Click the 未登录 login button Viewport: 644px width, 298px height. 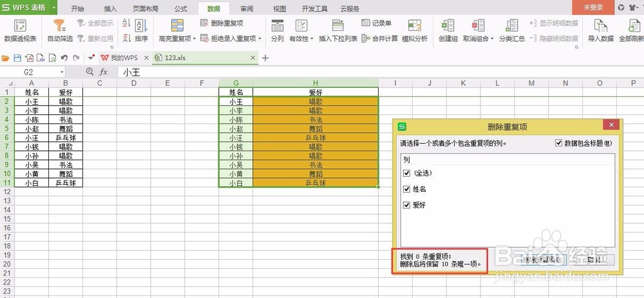[594, 7]
